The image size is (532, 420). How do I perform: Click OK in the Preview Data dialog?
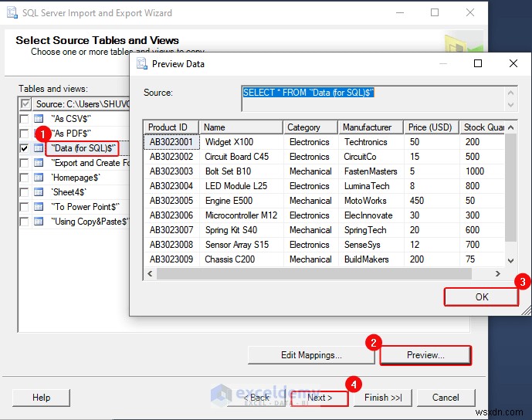[482, 296]
